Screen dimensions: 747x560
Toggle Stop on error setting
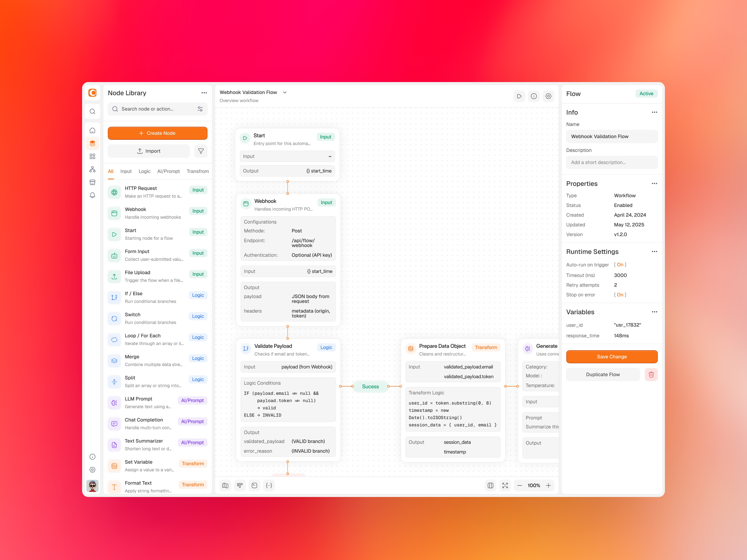point(620,295)
